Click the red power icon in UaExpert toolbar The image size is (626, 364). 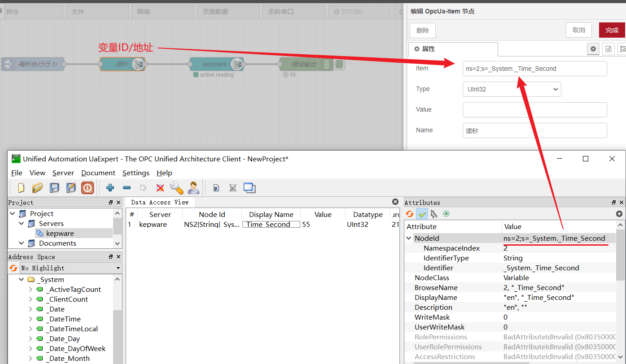pos(88,188)
